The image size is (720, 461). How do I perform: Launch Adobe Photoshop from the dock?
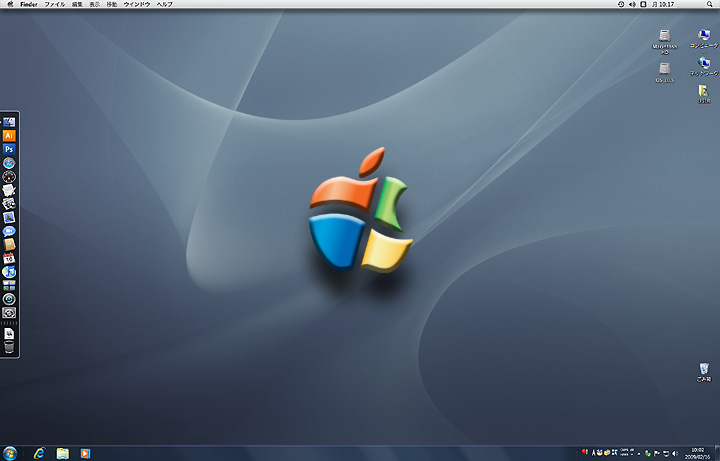(x=9, y=149)
